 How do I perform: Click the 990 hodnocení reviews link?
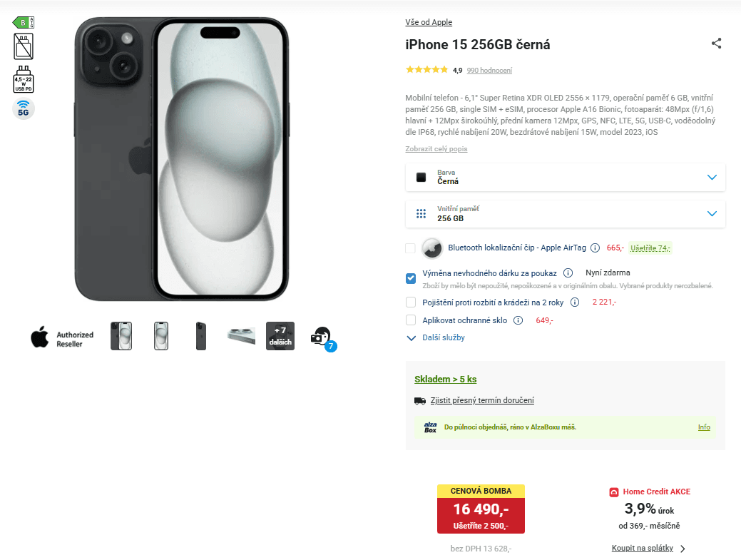(490, 71)
